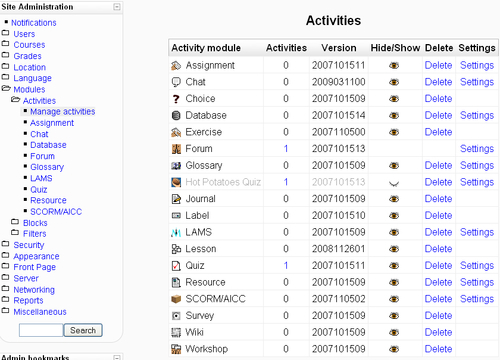Click the Exercise module icon
Viewport: 500px width, 360px height.
coord(176,132)
